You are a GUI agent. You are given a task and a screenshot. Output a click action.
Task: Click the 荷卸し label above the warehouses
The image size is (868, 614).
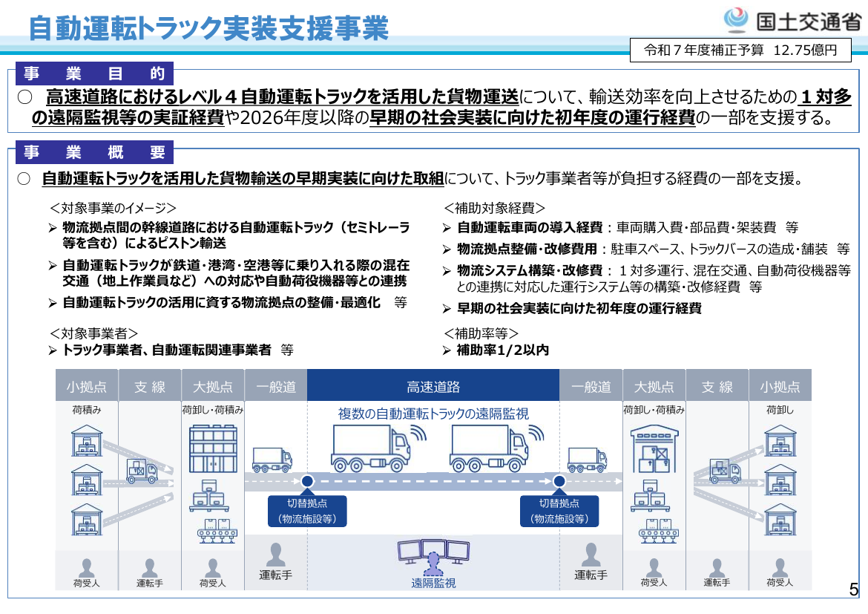tap(780, 410)
